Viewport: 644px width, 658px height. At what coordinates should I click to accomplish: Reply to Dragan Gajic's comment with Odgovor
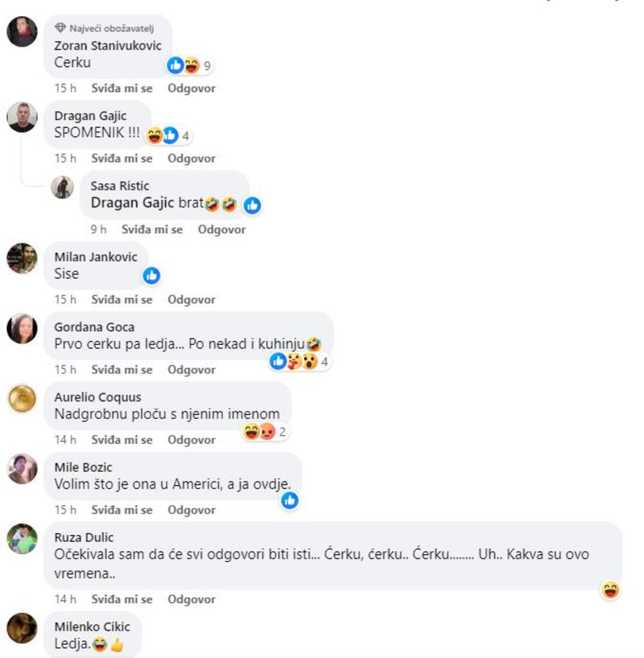click(192, 159)
